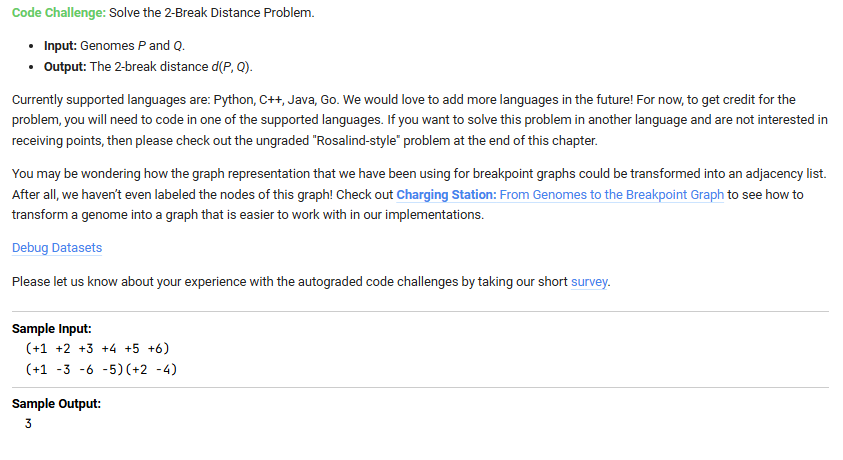The width and height of the screenshot is (843, 460).
Task: Click the Sample Output label
Action: point(56,404)
